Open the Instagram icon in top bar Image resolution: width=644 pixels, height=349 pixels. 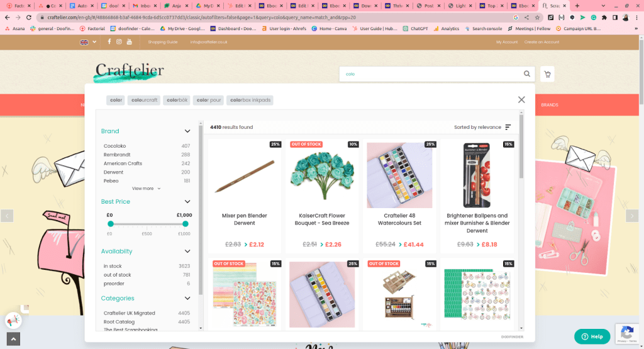click(119, 42)
